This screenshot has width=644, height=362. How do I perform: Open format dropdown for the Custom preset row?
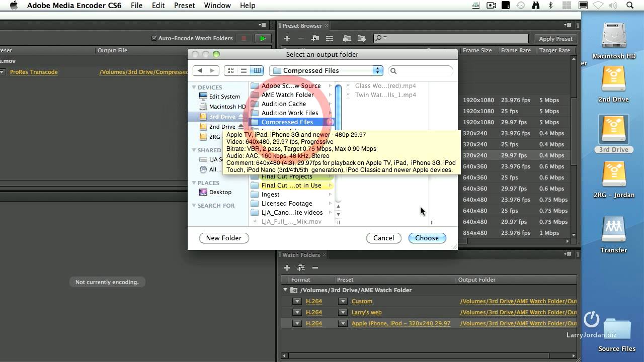[297, 301]
